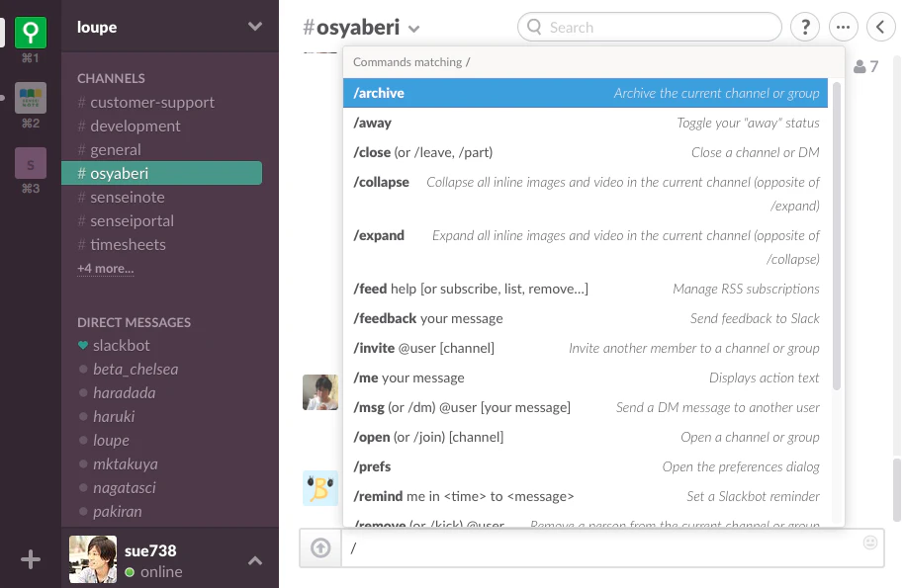Click the command list scrollbar
Viewport: 905px width, 588px height.
click(837, 236)
